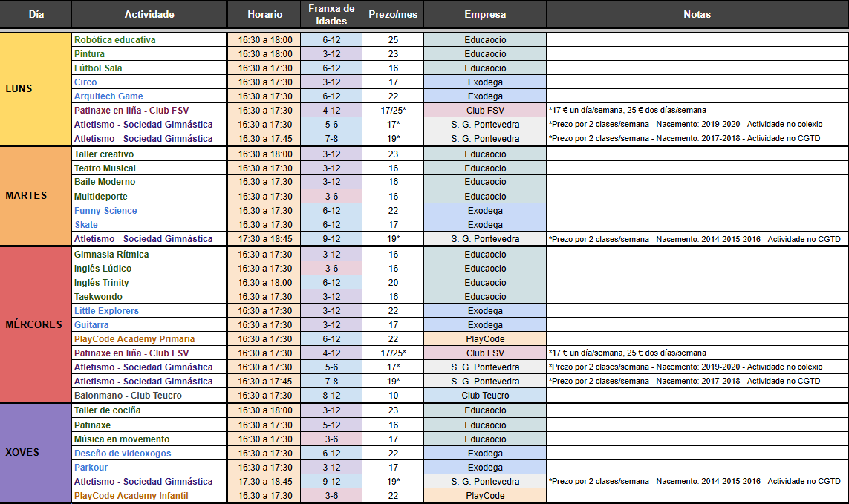Viewport: 849px width, 504px height.
Task: Click the Teatro Musical activity
Action: 149,168
